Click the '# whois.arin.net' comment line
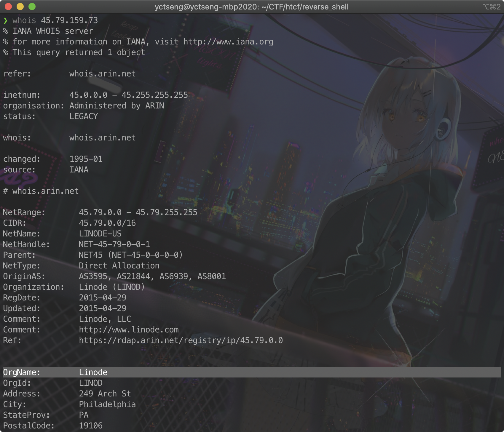 pos(41,191)
